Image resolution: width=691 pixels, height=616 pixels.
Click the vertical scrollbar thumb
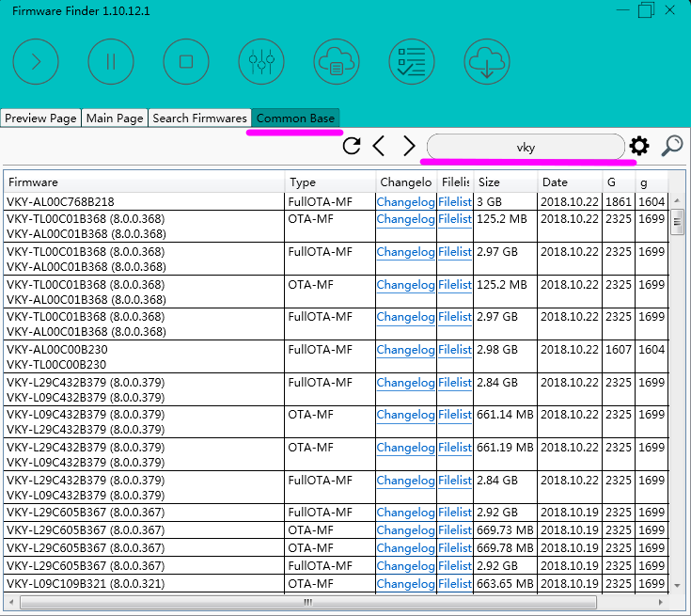[677, 222]
